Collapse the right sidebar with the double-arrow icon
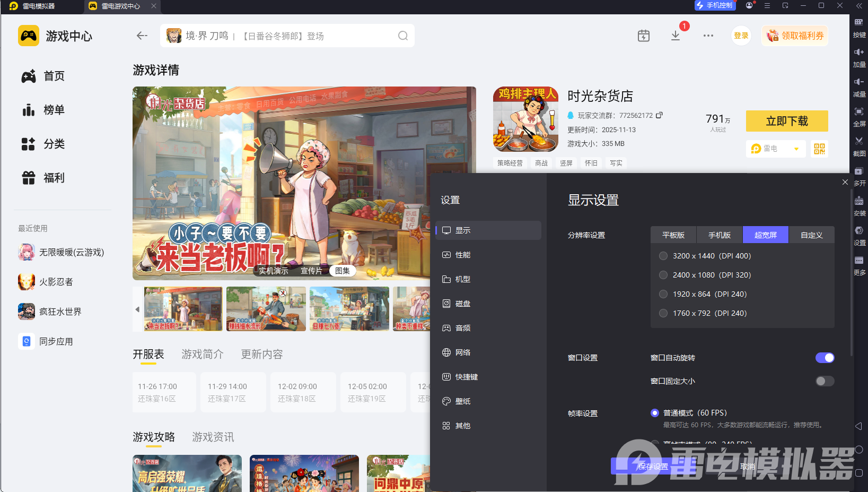This screenshot has width=868, height=492. [859, 5]
